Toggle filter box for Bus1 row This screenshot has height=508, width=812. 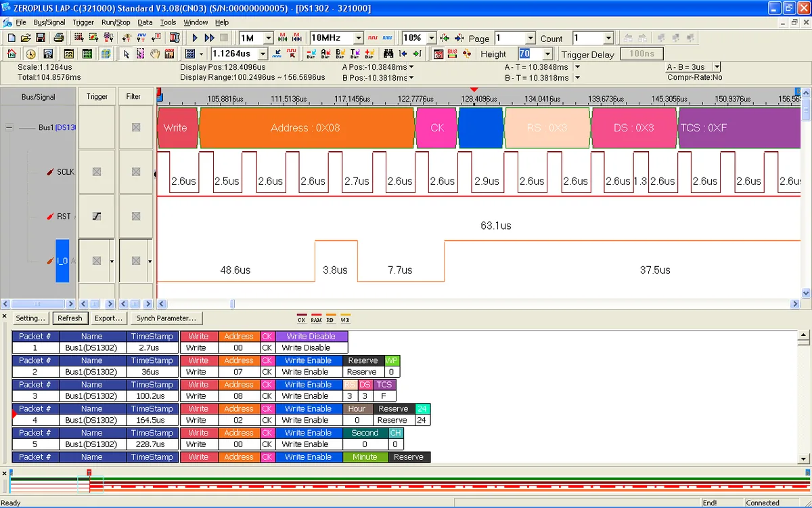pos(136,127)
